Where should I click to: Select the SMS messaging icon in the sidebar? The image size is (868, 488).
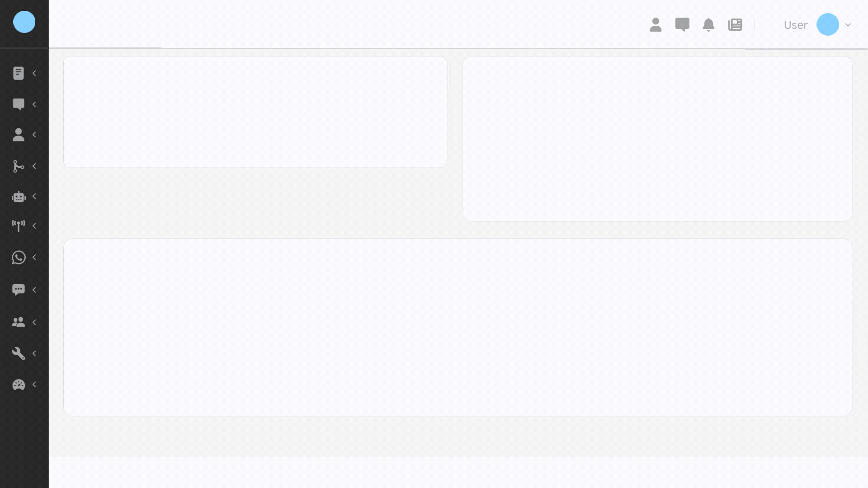point(18,289)
